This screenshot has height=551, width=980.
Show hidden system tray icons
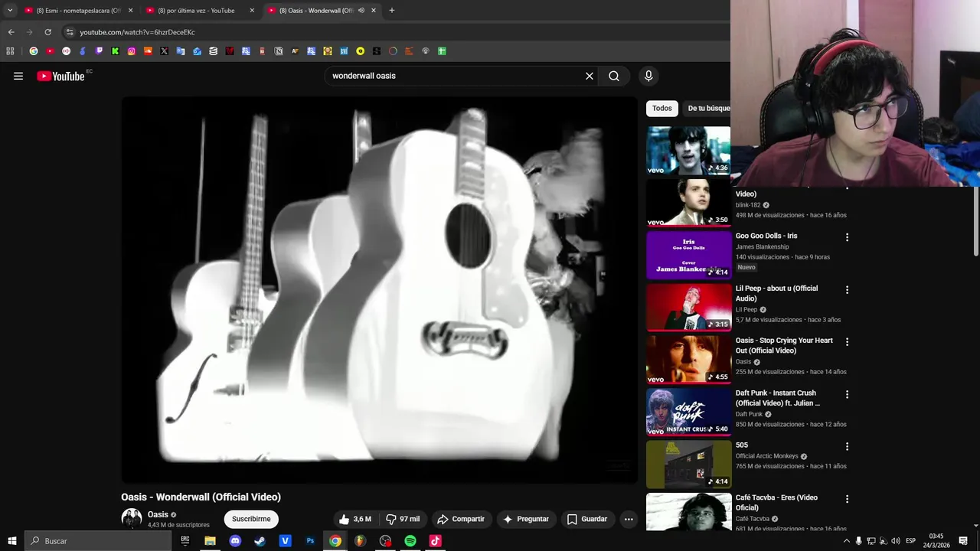(x=847, y=541)
